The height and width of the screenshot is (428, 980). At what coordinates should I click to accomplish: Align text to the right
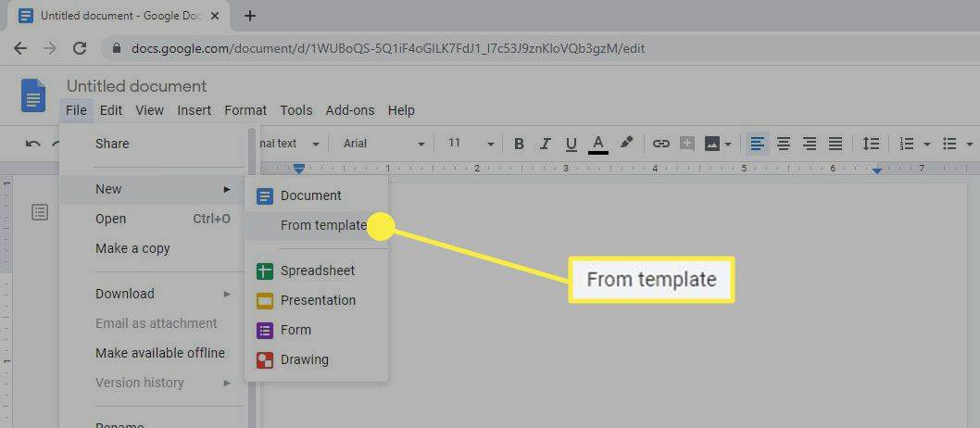(x=810, y=144)
